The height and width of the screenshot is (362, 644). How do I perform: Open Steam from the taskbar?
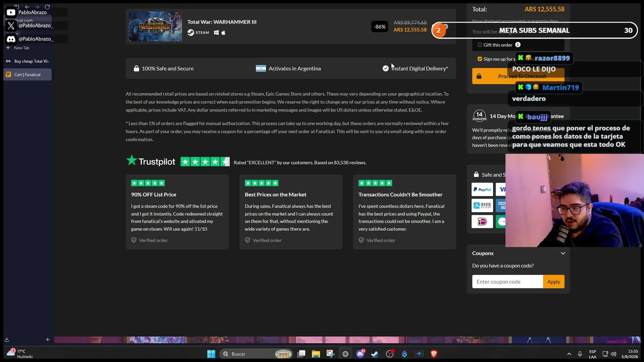click(x=375, y=354)
